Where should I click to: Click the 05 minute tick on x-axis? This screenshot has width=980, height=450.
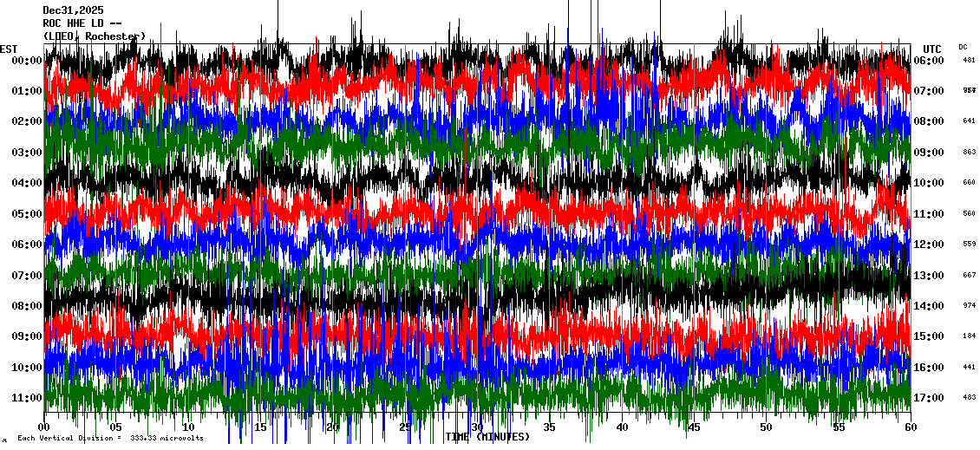116,427
